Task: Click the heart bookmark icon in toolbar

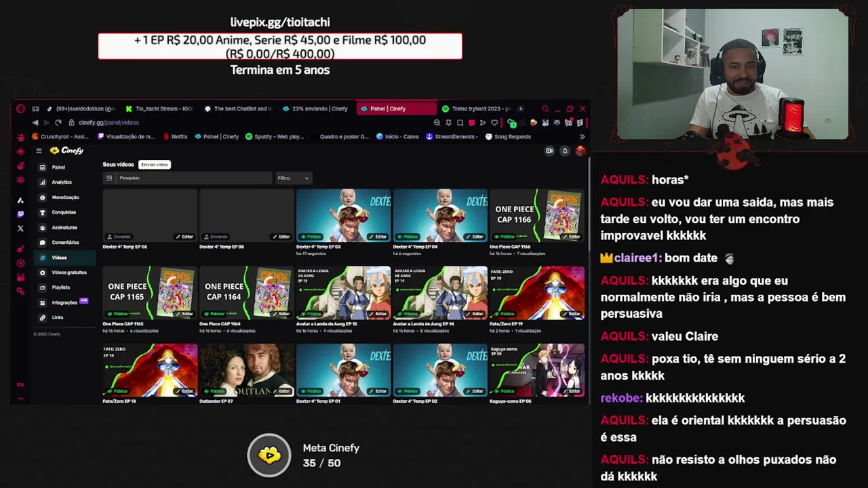Action: pos(494,123)
